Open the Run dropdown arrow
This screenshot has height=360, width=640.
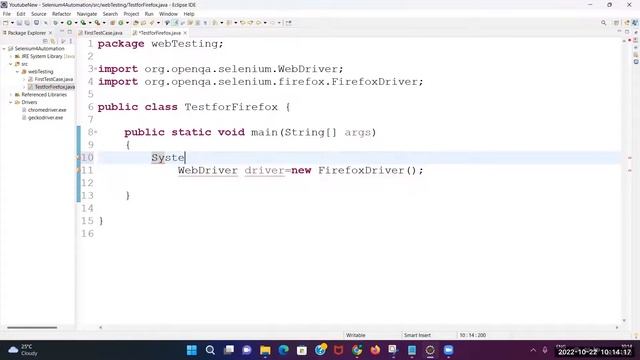76,23
